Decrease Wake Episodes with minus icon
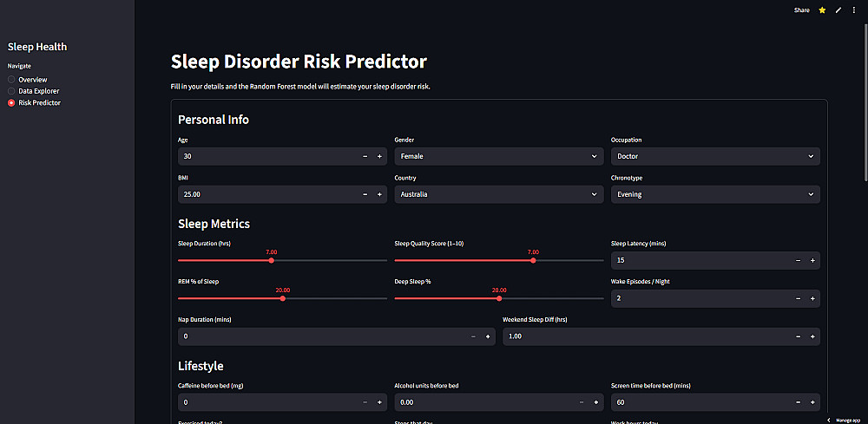Viewport: 868px width, 424px height. (x=799, y=298)
